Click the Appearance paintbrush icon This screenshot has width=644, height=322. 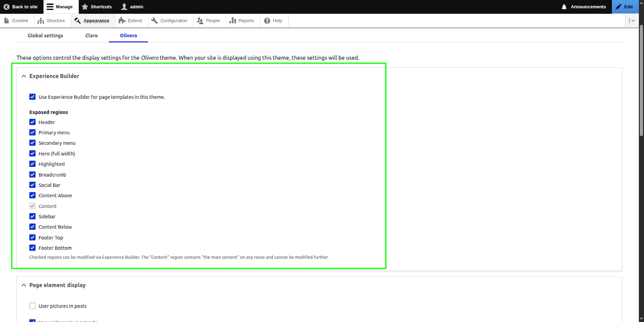coord(78,21)
